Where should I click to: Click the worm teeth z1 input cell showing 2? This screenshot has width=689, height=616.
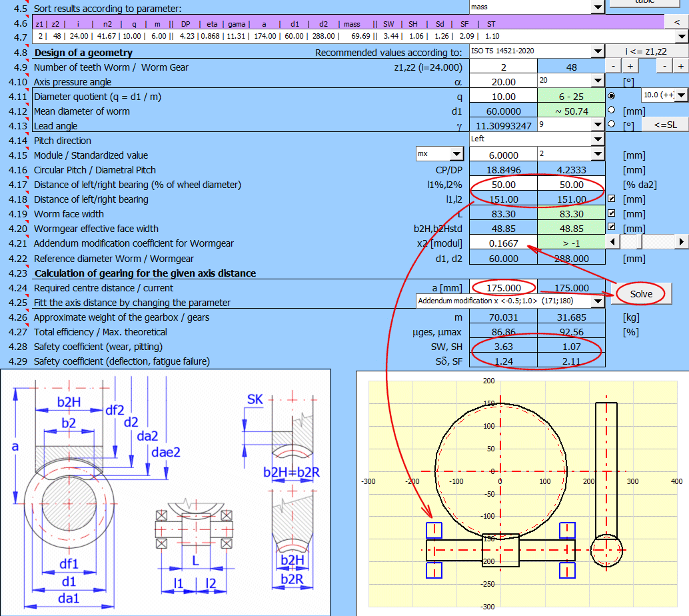pos(504,67)
